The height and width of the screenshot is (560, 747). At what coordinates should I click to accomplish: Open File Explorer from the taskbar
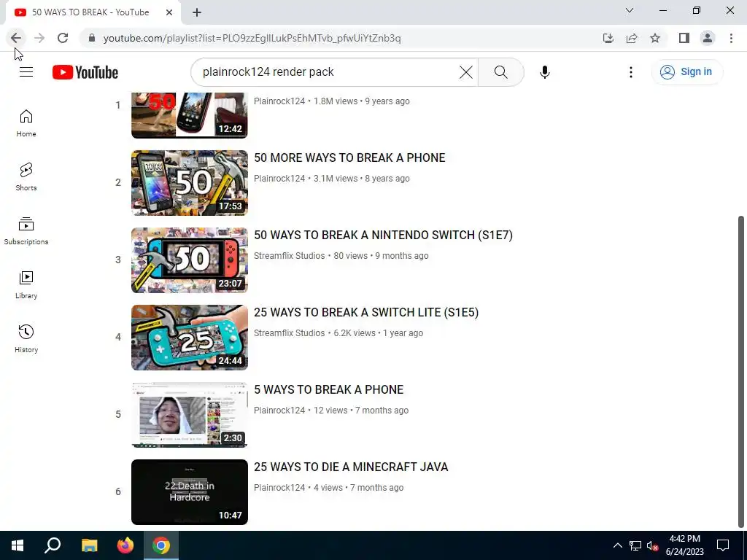coord(89,545)
